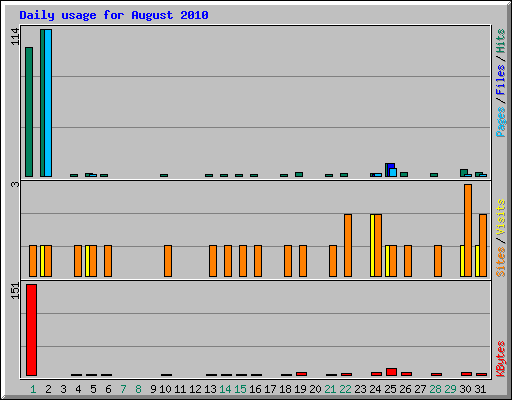Click the '3' value on the middle axis
Viewport: 512px width, 400px height.
click(x=15, y=184)
